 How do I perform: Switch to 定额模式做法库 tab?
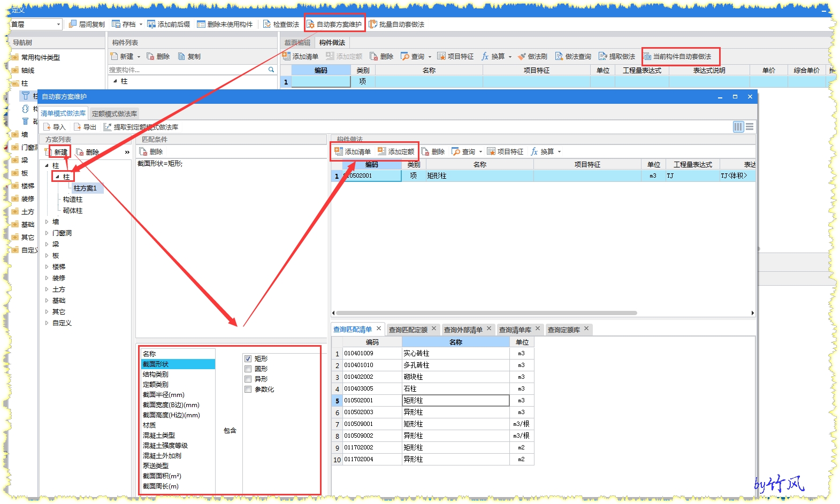[x=114, y=113]
